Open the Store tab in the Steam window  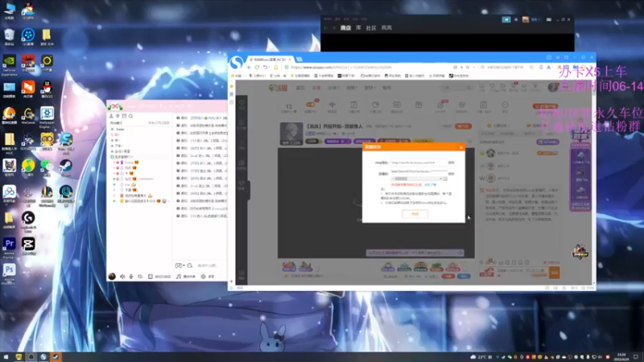[346, 28]
